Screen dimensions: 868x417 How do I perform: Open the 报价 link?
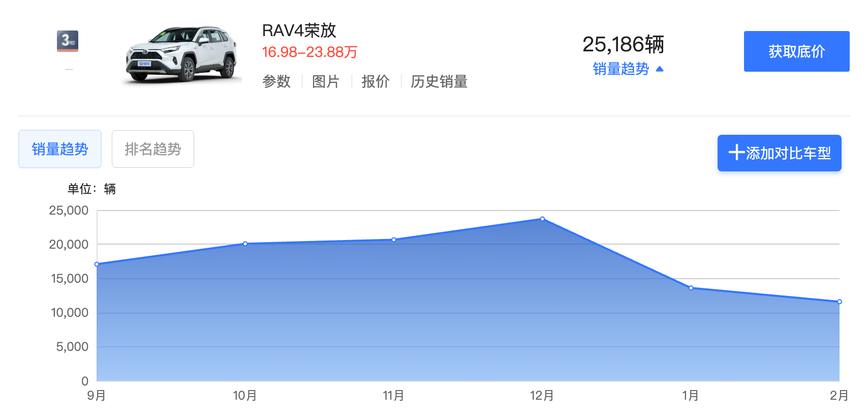click(376, 81)
